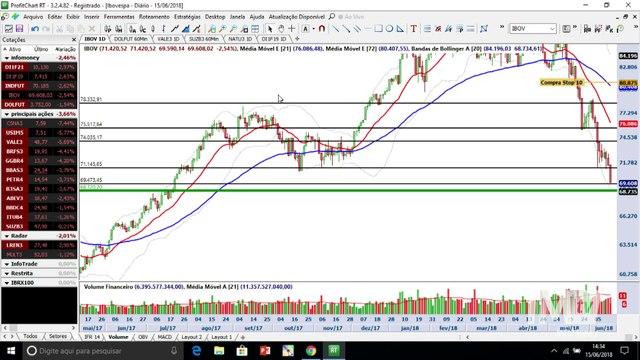
Task: Select the LREN3 row in Radar
Action: (39, 245)
